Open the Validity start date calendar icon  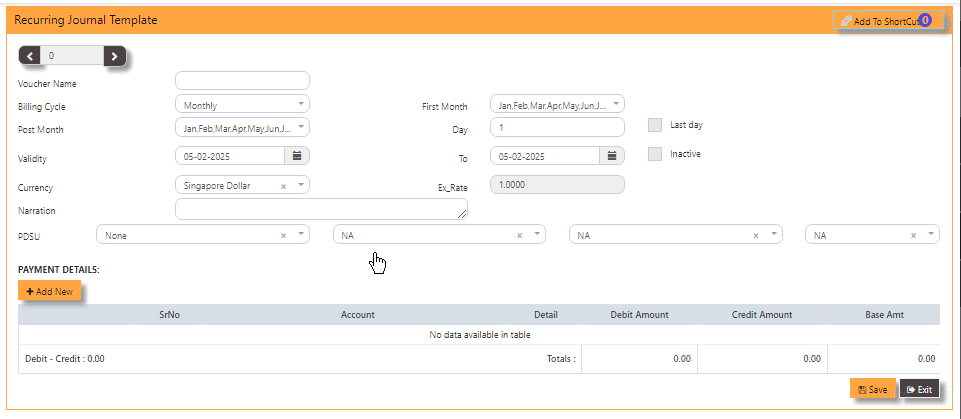[x=297, y=156]
